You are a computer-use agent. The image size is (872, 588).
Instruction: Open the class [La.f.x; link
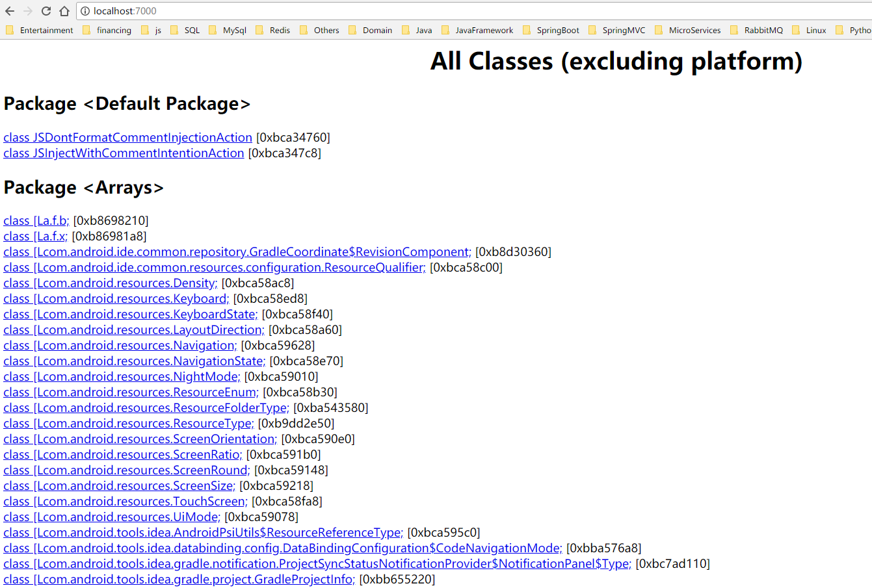pyautogui.click(x=36, y=236)
